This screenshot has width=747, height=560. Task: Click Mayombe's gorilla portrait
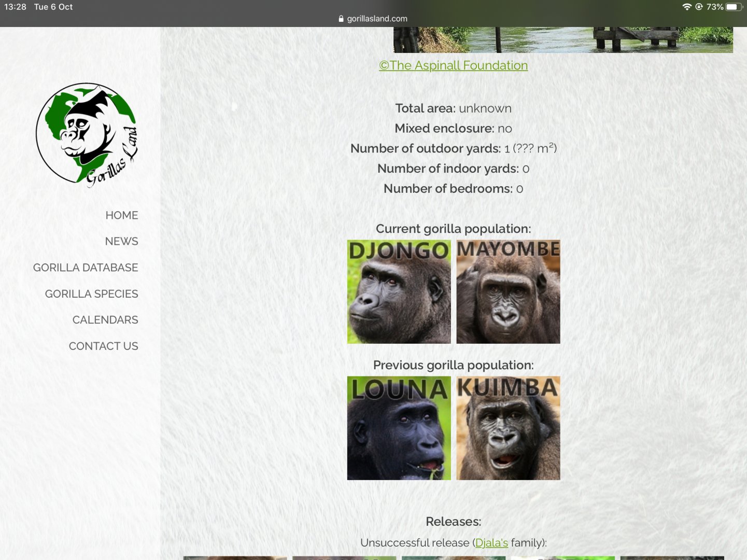point(508,291)
